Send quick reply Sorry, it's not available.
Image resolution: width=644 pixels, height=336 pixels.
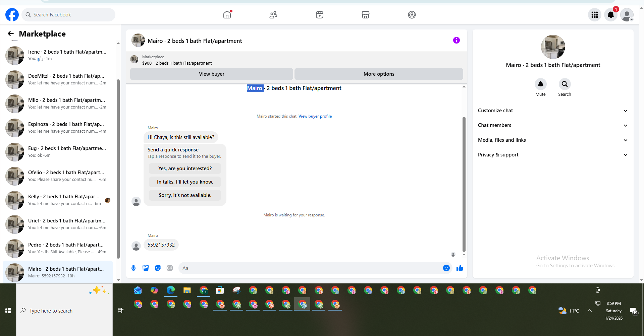tap(185, 195)
